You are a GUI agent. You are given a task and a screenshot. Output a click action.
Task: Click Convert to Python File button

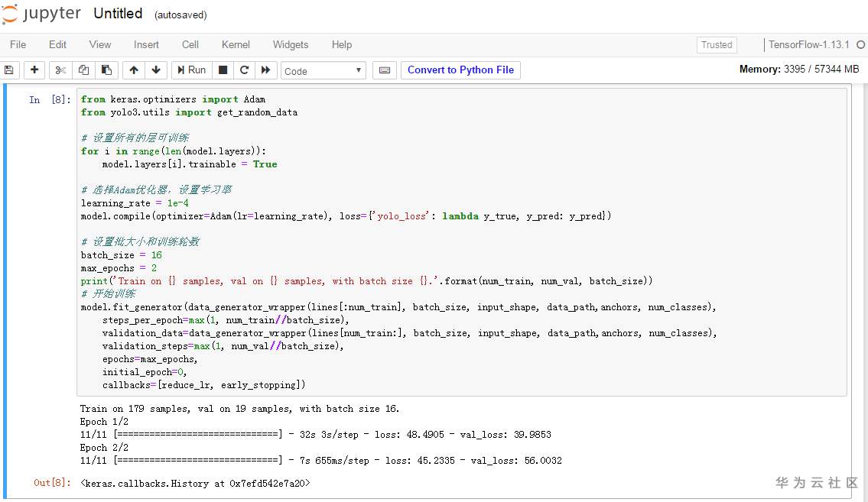point(460,70)
